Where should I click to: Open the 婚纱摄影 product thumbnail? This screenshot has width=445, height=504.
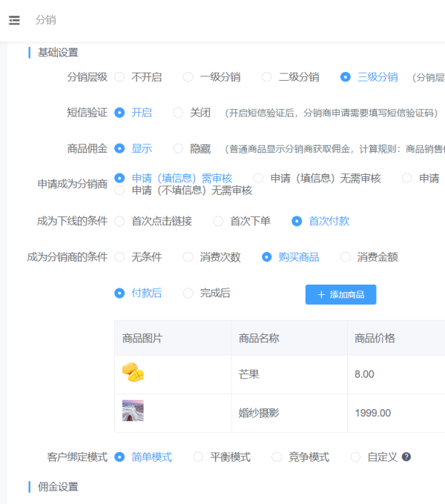pyautogui.click(x=133, y=411)
